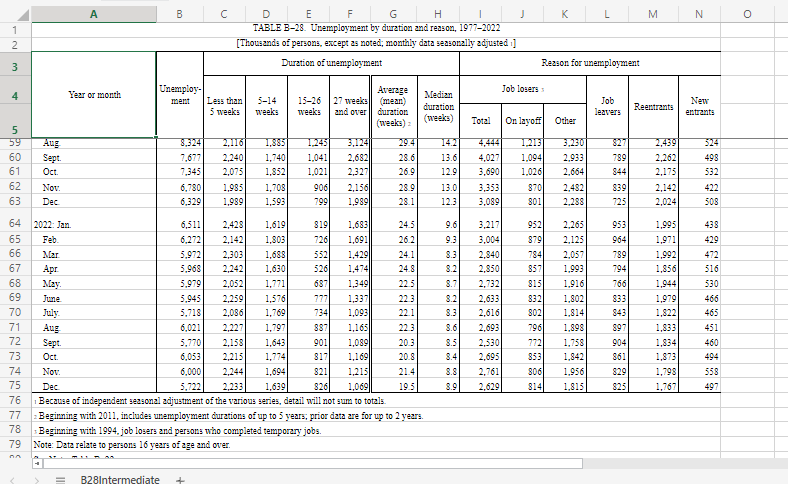Open the all sheets list icon

point(60,480)
